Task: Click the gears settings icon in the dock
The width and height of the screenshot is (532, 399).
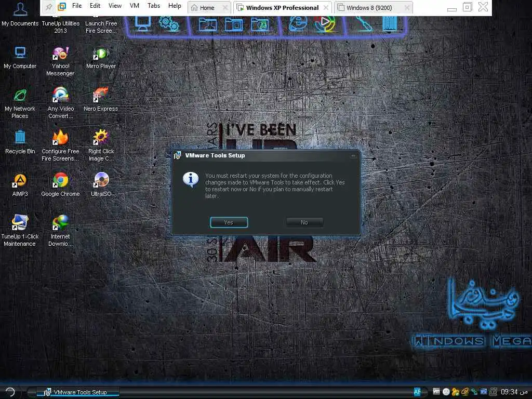Action: [x=169, y=24]
